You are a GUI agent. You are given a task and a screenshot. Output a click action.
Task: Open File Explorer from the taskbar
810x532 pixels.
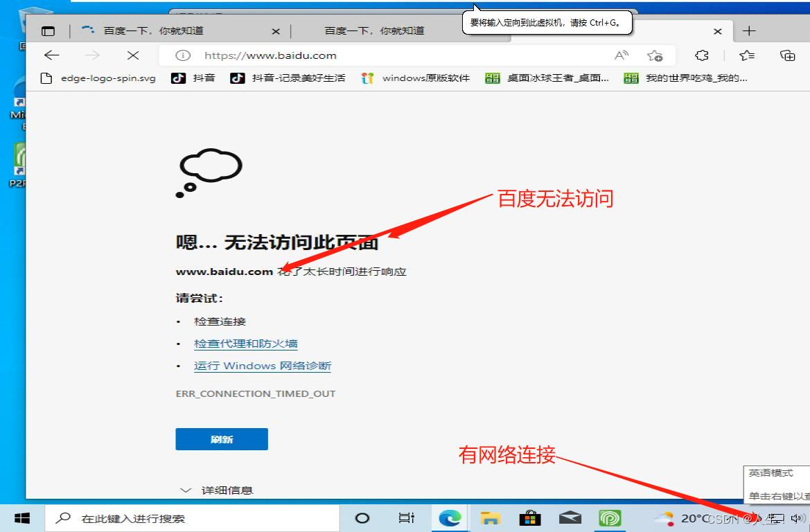coord(491,518)
